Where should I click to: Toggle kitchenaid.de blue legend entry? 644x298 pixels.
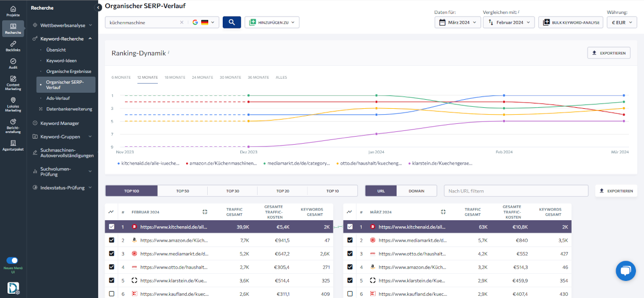(x=148, y=163)
